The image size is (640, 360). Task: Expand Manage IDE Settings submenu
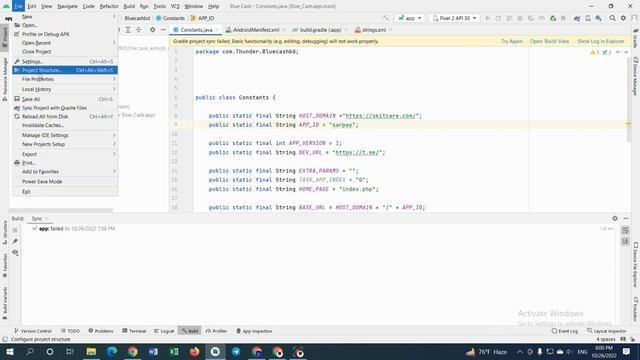click(x=65, y=135)
